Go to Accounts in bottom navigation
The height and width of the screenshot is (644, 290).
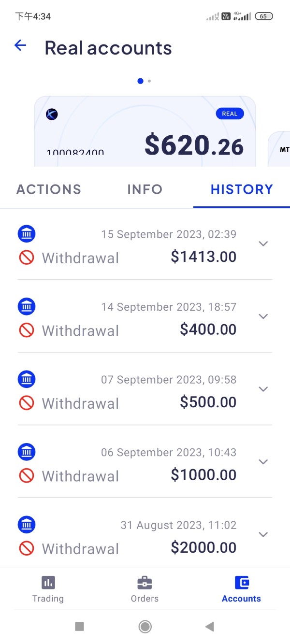[x=241, y=589]
